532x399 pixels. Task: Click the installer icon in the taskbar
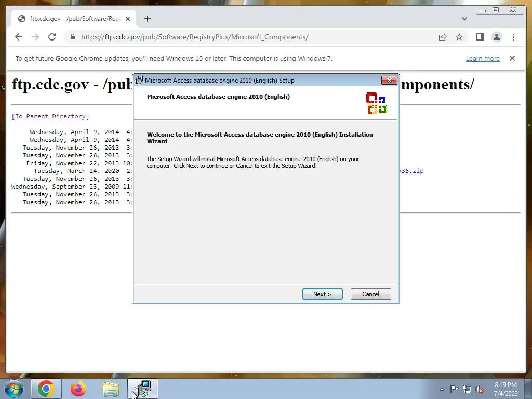tap(143, 389)
